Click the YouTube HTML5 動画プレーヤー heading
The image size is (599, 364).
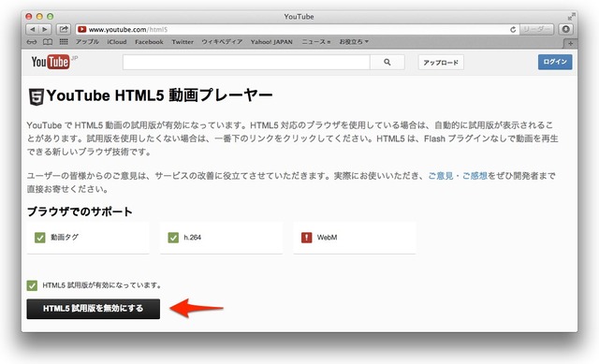160,95
